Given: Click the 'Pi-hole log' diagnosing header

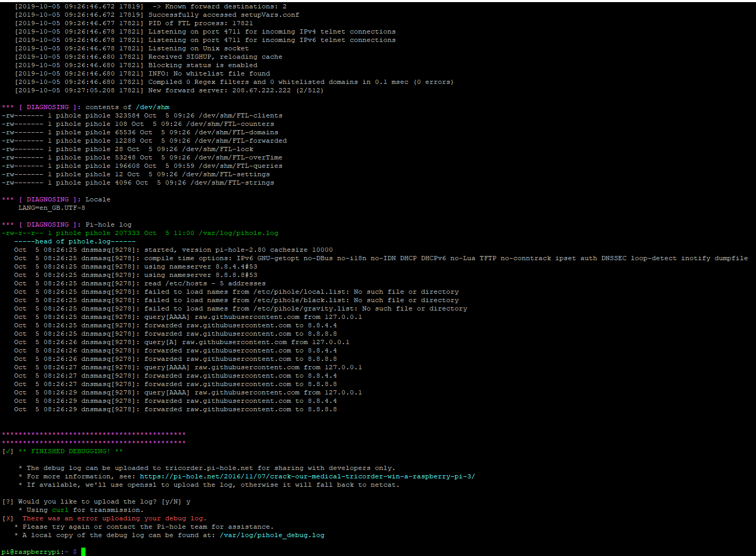Looking at the screenshot, I should click(67, 224).
